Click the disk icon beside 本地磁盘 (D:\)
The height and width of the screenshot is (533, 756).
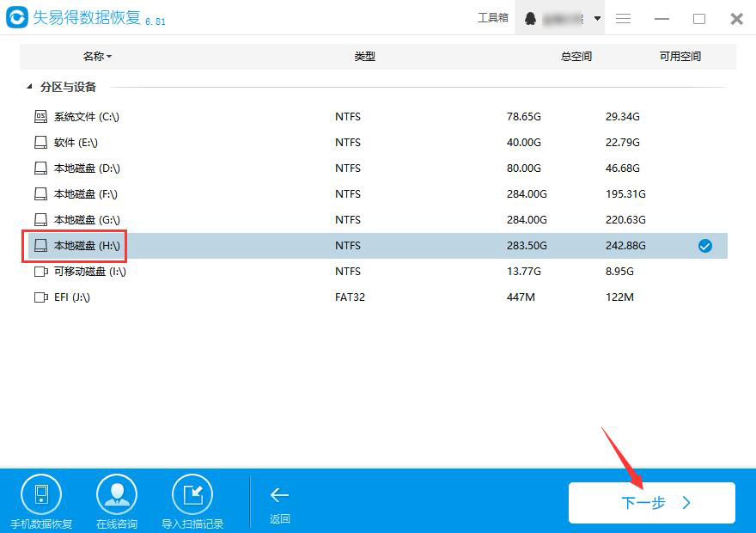coord(41,168)
